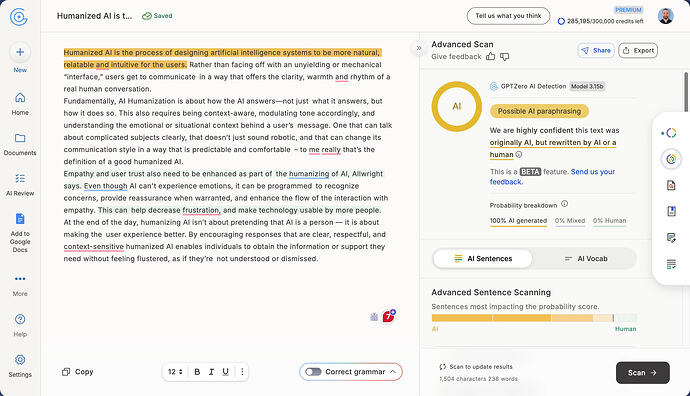Click the edit note icon in floating toolbar
The height and width of the screenshot is (396, 690).
pos(671,238)
